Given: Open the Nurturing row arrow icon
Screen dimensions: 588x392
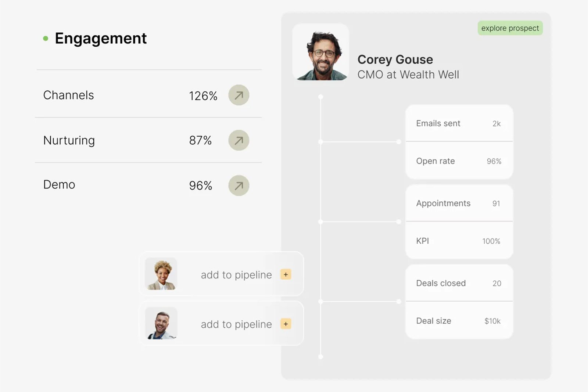Looking at the screenshot, I should coord(239,140).
